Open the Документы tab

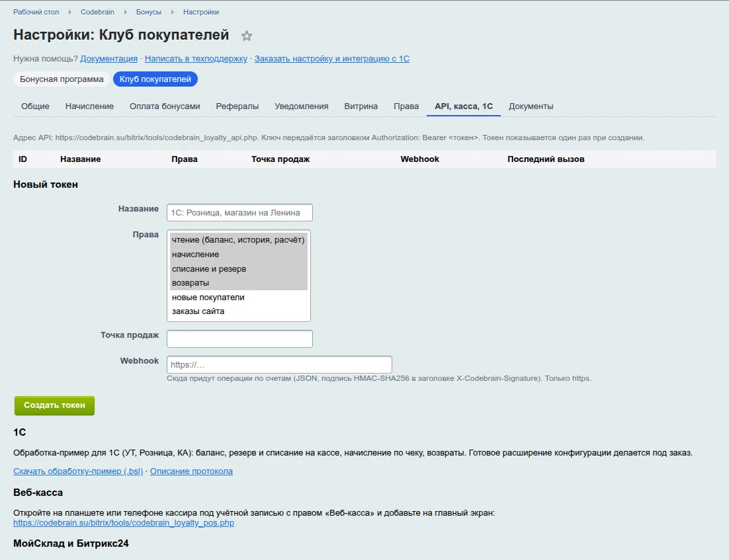[x=531, y=106]
